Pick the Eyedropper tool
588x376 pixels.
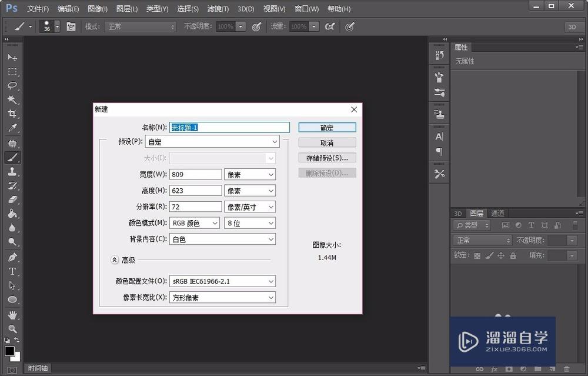coord(12,128)
